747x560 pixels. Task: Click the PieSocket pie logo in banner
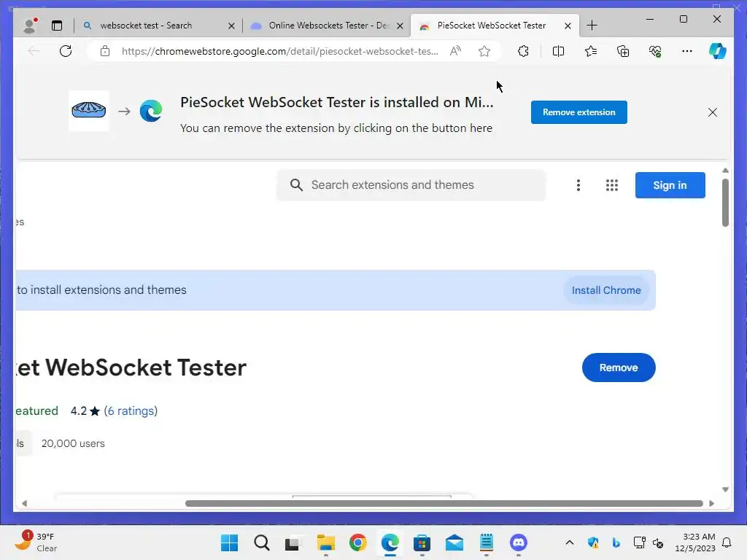[x=88, y=111]
